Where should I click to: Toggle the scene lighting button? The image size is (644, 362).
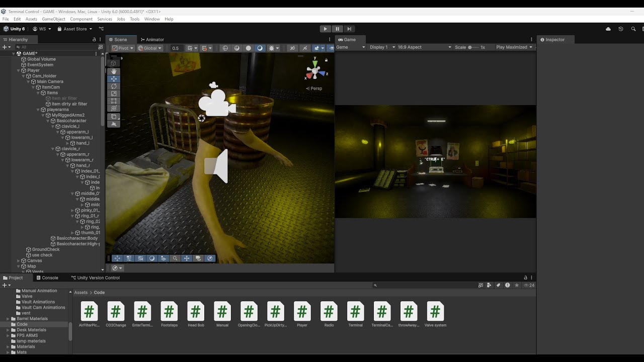pos(260,48)
